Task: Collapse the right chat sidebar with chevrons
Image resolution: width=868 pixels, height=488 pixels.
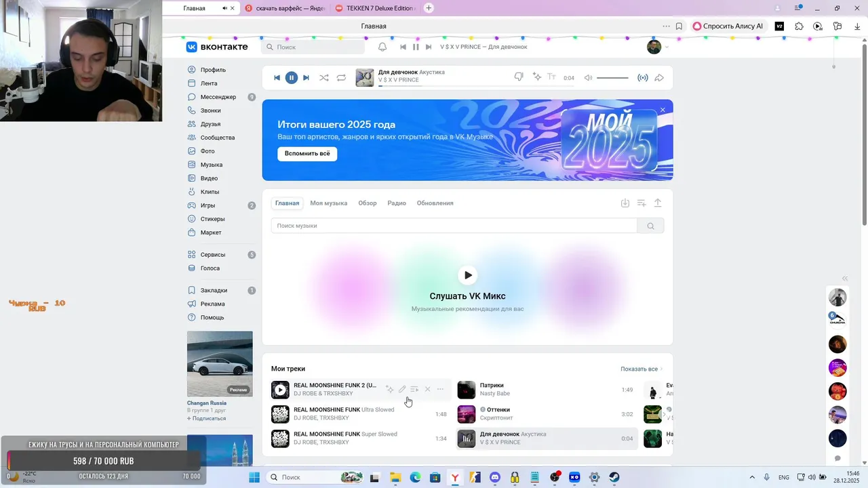Action: pos(845,279)
